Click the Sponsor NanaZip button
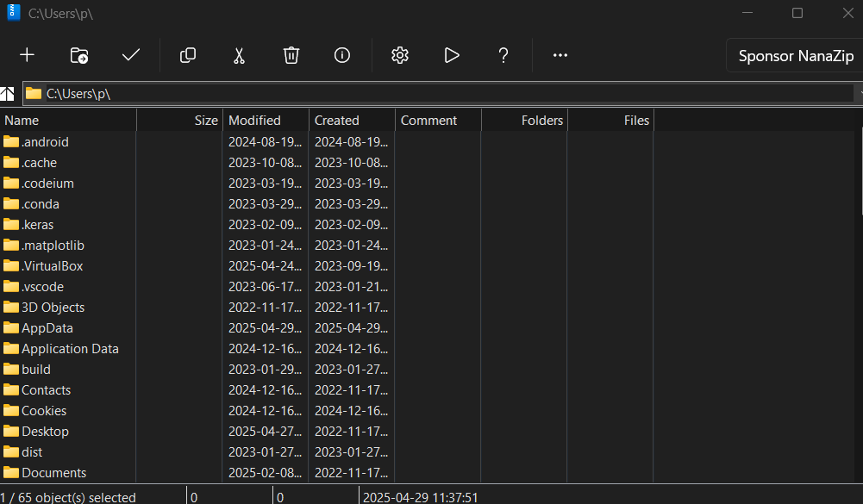 (795, 56)
